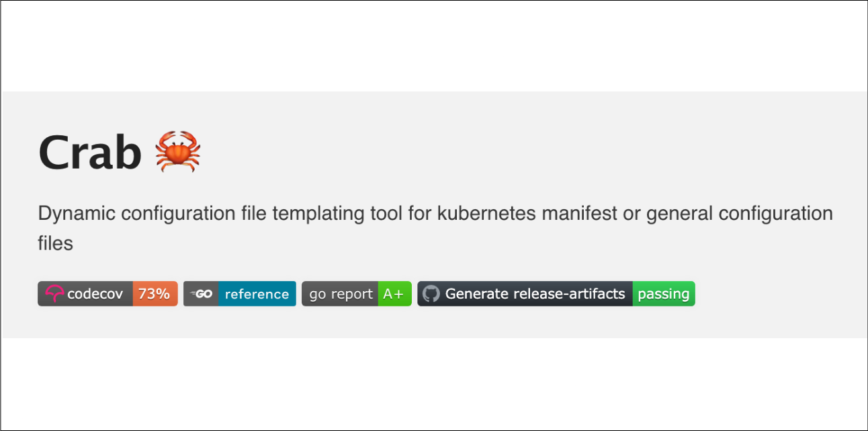Click the GitHub Octocat icon in badge
This screenshot has height=431, width=868.
point(431,294)
